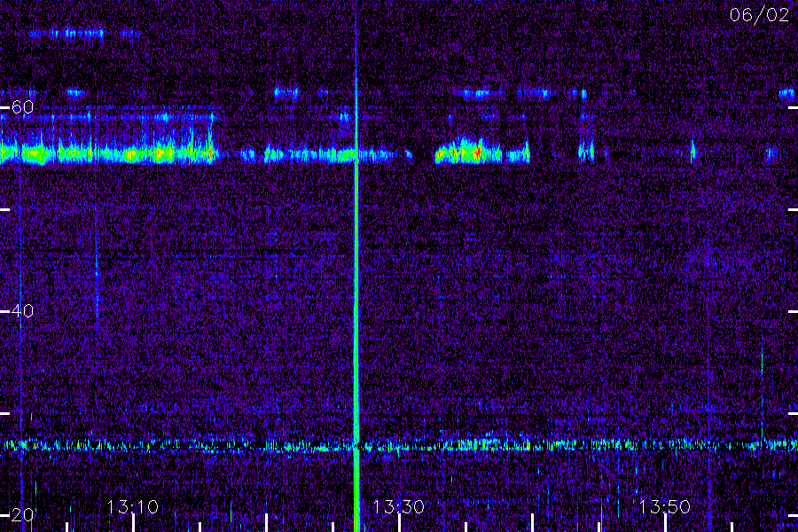Click the 13:10 time axis label
798x532 pixels.
(132, 507)
